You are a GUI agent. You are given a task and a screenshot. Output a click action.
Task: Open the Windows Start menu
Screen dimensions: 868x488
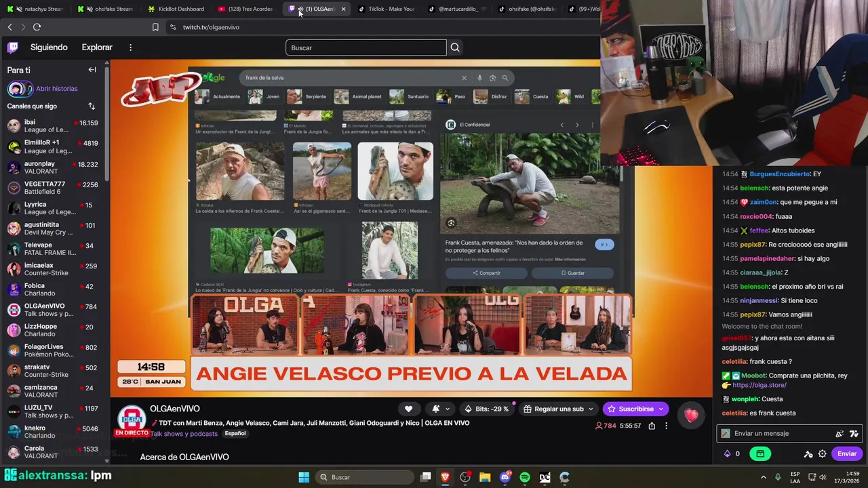pos(304,477)
